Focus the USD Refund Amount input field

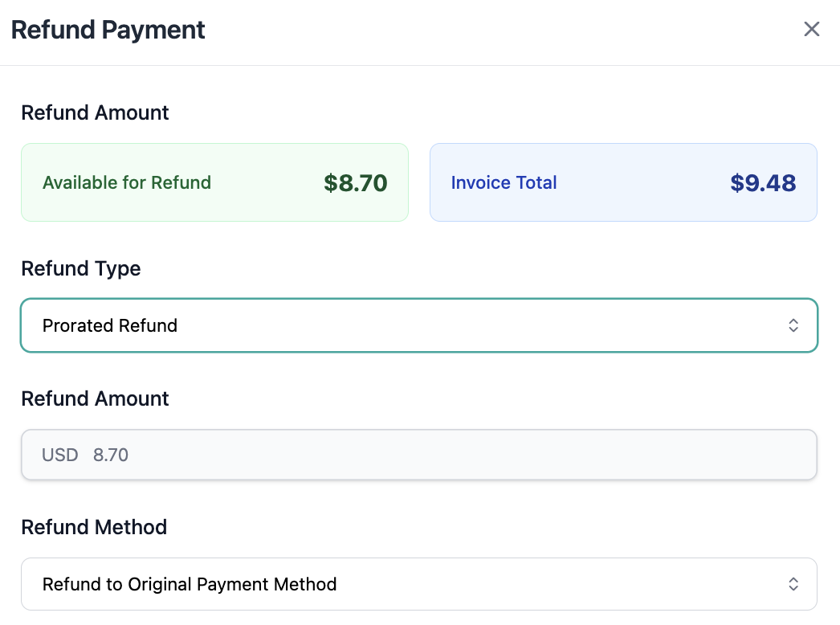450,455
